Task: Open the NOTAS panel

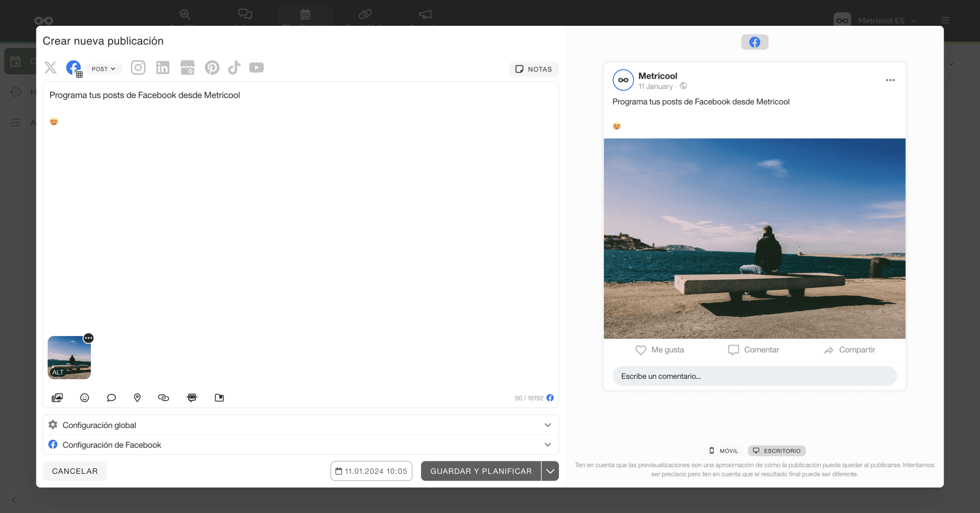Action: pos(534,69)
